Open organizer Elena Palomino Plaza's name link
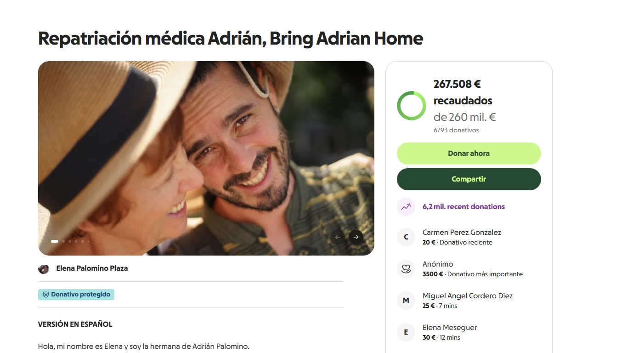 (92, 268)
